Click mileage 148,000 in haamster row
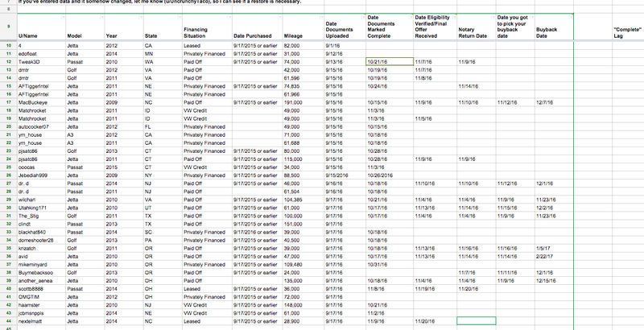 pos(303,305)
